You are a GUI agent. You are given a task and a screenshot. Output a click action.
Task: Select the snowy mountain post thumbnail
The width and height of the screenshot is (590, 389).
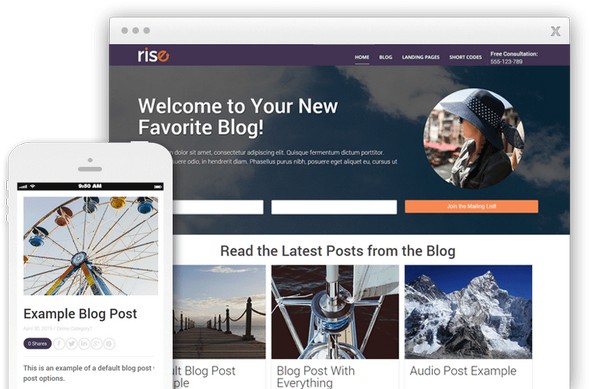coord(468,312)
